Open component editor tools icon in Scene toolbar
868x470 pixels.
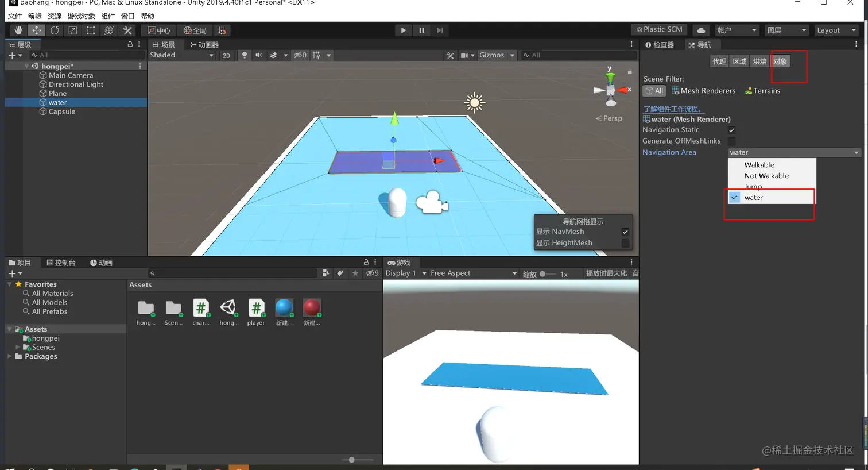450,55
